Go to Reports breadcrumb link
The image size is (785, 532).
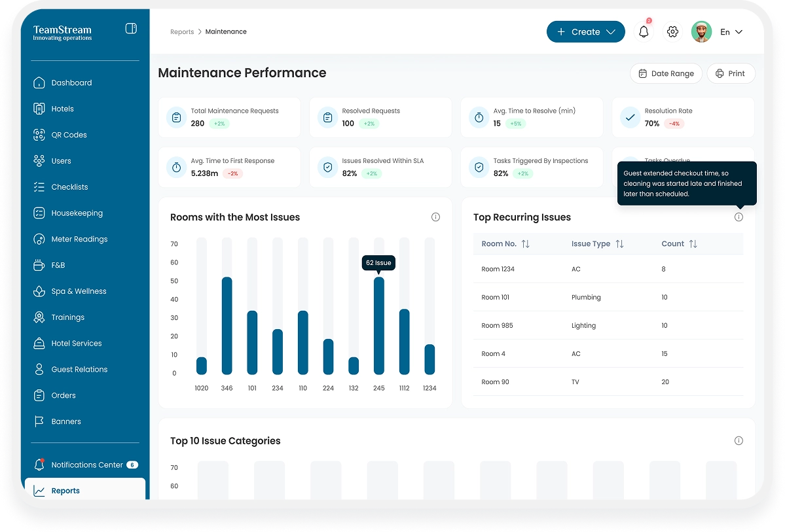pyautogui.click(x=182, y=32)
